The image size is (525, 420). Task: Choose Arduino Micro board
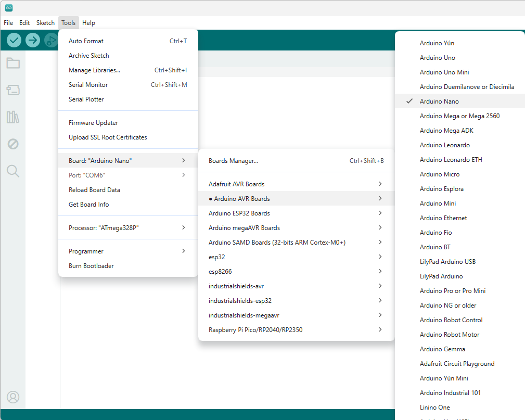click(x=460, y=174)
